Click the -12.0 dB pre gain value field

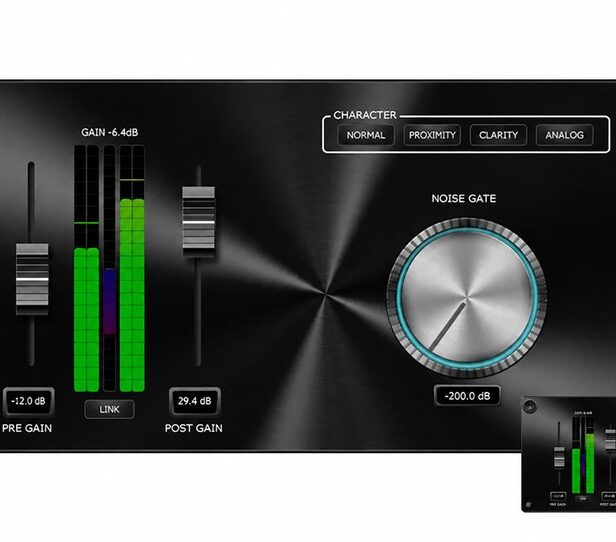pyautogui.click(x=28, y=401)
